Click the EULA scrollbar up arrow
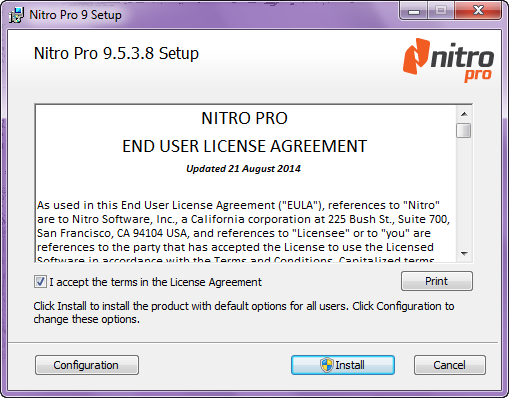The width and height of the screenshot is (509, 398). (464, 114)
